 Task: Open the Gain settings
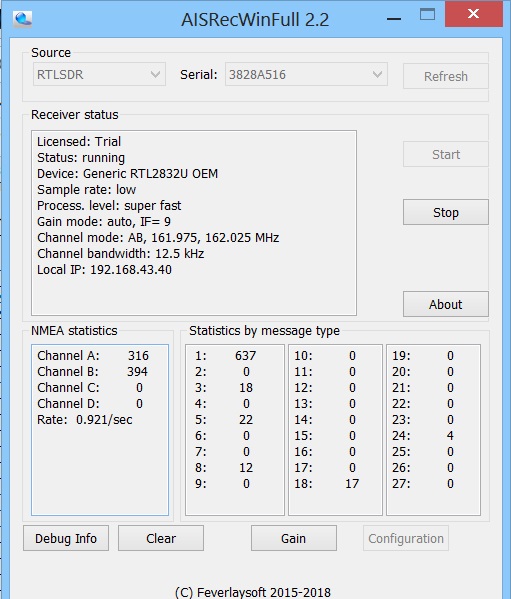coord(294,538)
